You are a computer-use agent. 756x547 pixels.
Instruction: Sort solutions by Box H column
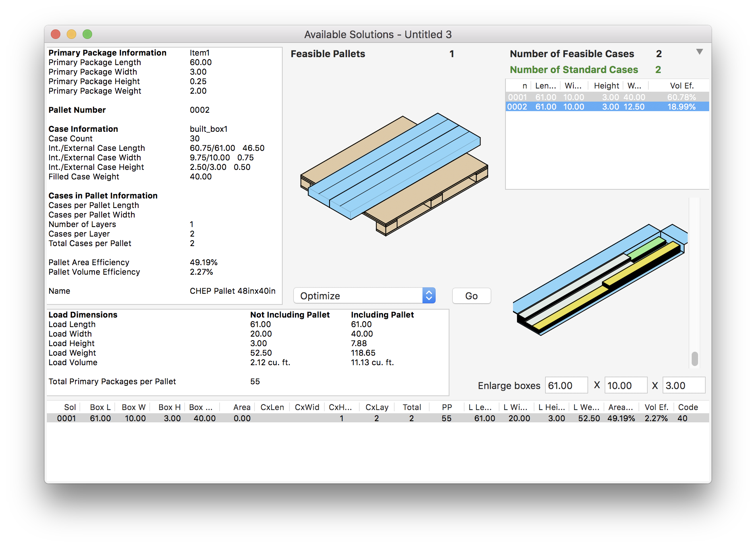coord(169,407)
